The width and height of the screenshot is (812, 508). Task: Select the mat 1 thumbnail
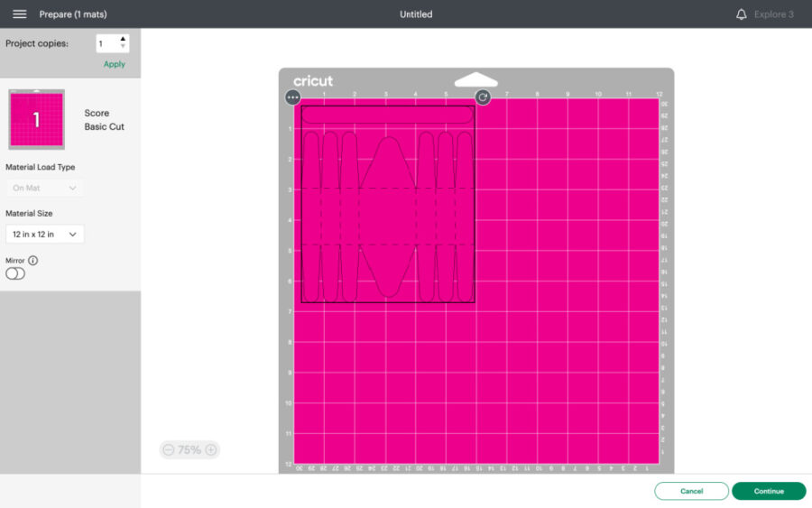(37, 119)
